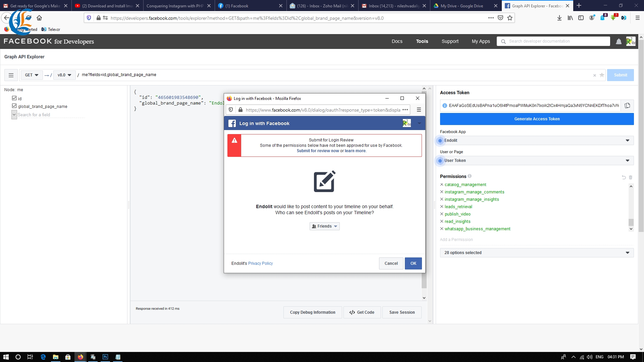Click the delete permissions icon
The image size is (644, 362).
[630, 177]
